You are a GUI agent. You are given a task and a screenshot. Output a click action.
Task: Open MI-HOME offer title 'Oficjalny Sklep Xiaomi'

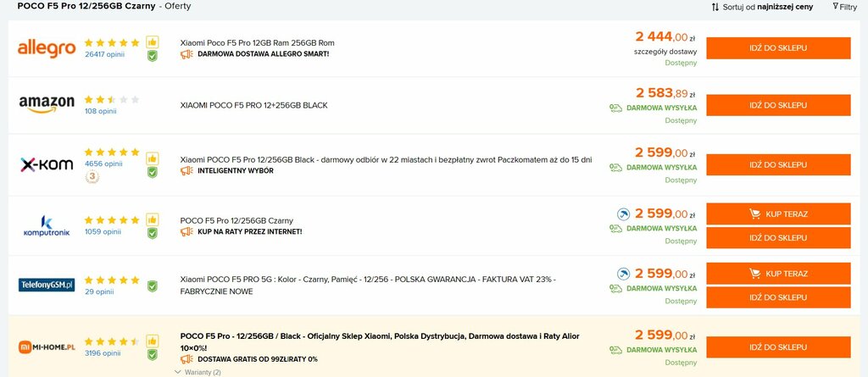tap(381, 342)
